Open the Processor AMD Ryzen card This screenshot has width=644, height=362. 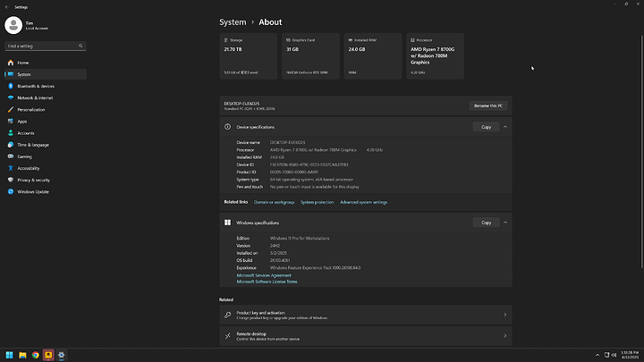click(x=436, y=56)
